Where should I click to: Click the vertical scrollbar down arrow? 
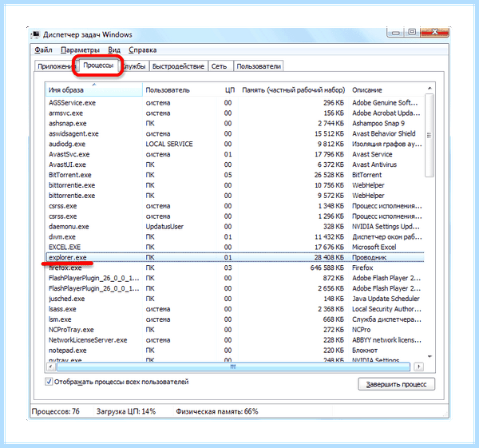(x=430, y=356)
